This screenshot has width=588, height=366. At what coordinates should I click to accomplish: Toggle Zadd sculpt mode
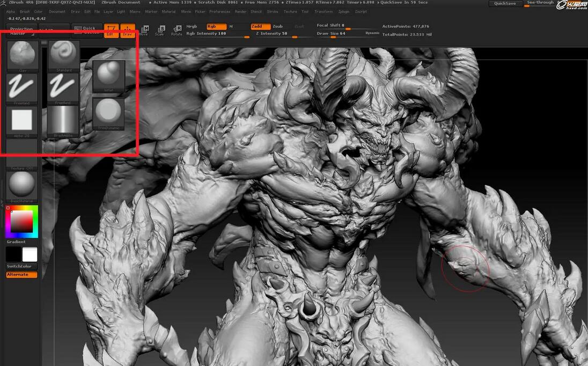(261, 27)
